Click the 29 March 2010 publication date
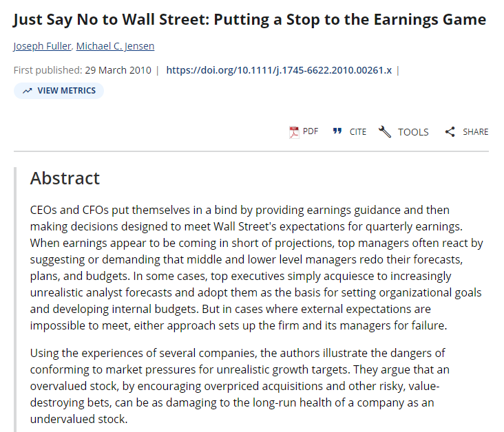Screen dimensions: 504x432 click(118, 70)
